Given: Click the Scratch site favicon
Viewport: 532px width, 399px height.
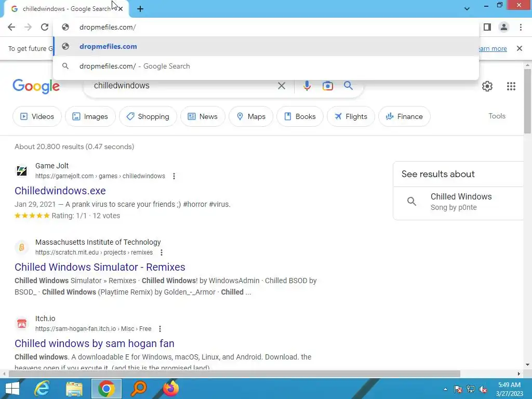Looking at the screenshot, I should pos(22,247).
